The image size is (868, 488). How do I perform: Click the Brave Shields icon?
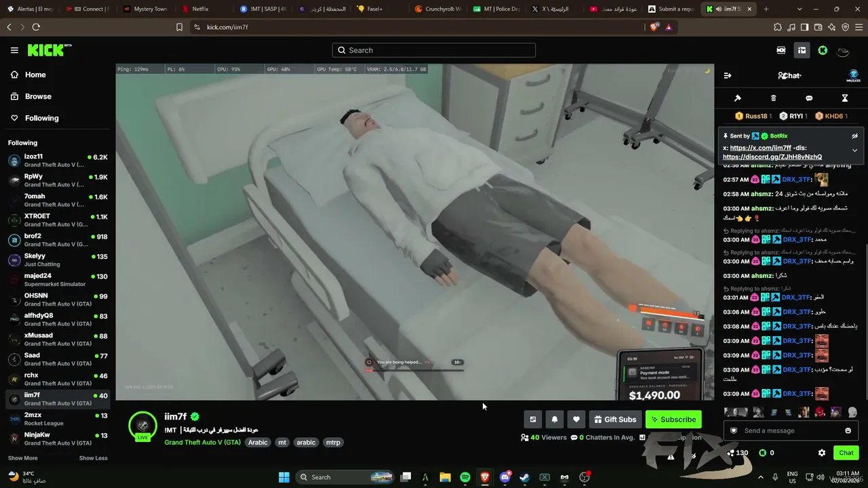click(x=654, y=27)
